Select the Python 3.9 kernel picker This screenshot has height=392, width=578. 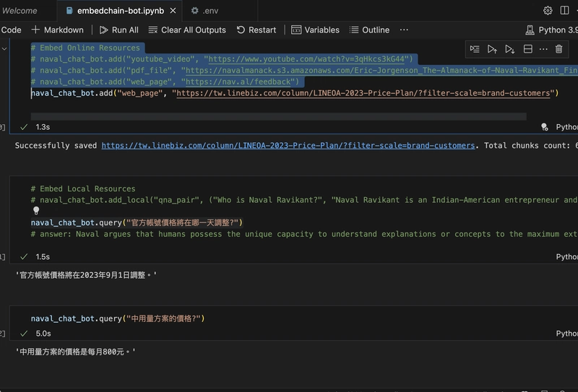[552, 30]
